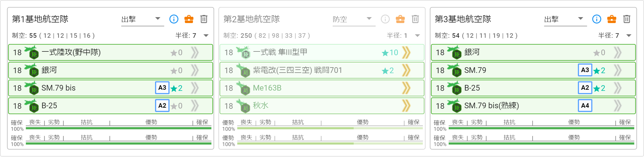This screenshot has height=157, width=644.
Task: Open the 出撃 mode dropdown for 第1基地航空隊
Action: point(142,19)
